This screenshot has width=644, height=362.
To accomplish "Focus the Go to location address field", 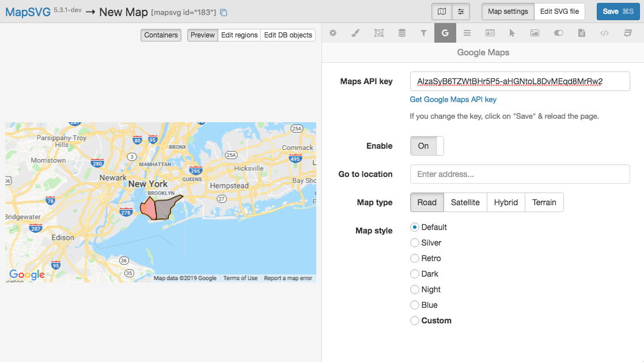I will point(520,174).
